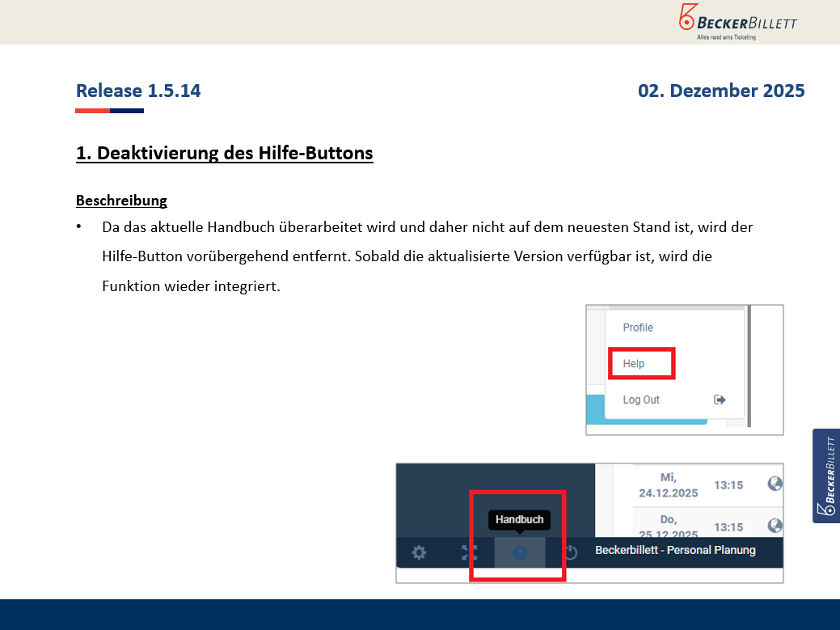Click the 13:15 time in the Mi row
Viewport: 840px width, 630px height.
click(x=728, y=485)
